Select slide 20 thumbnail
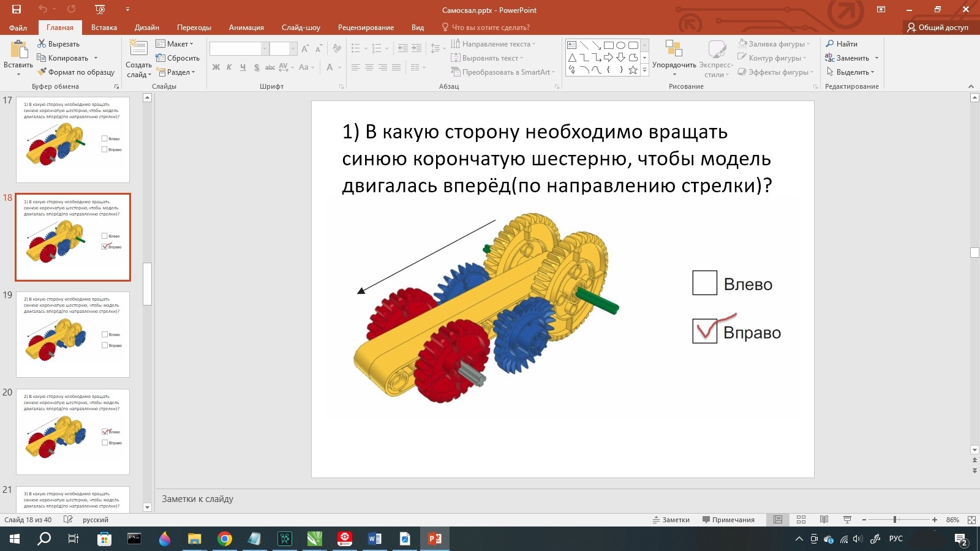Image resolution: width=980 pixels, height=551 pixels. [73, 432]
